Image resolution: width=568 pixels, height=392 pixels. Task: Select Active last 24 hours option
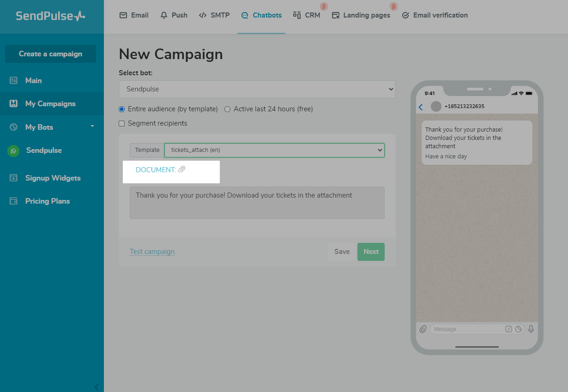pyautogui.click(x=227, y=109)
